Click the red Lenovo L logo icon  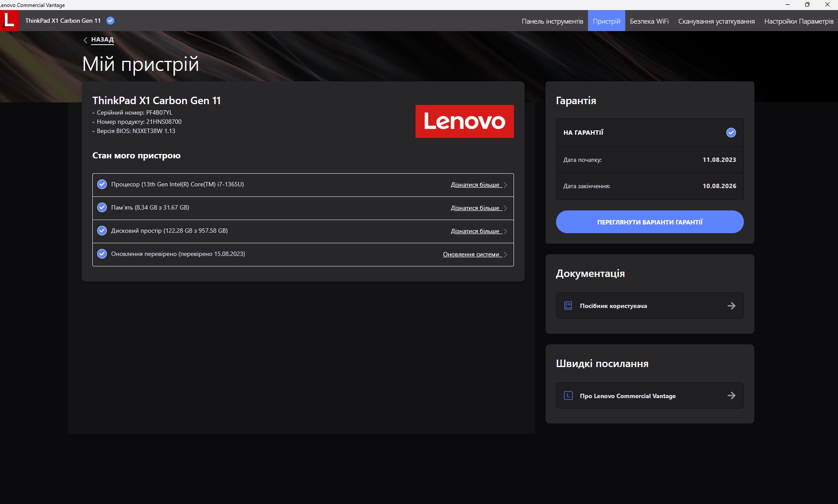click(9, 21)
